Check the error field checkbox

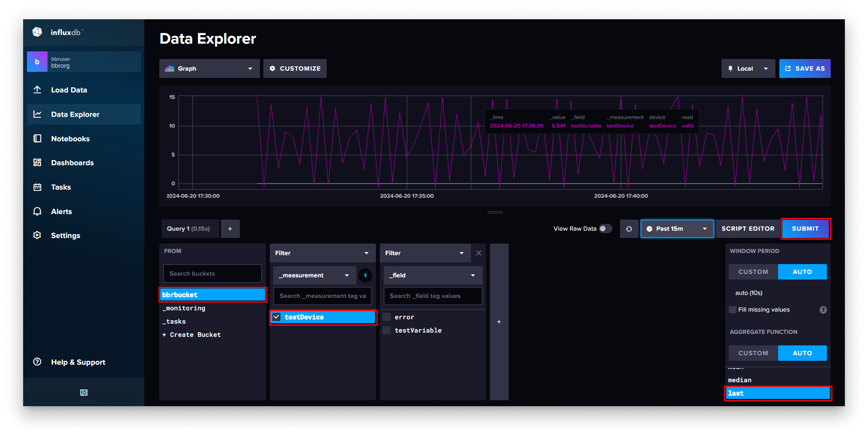[x=386, y=317]
